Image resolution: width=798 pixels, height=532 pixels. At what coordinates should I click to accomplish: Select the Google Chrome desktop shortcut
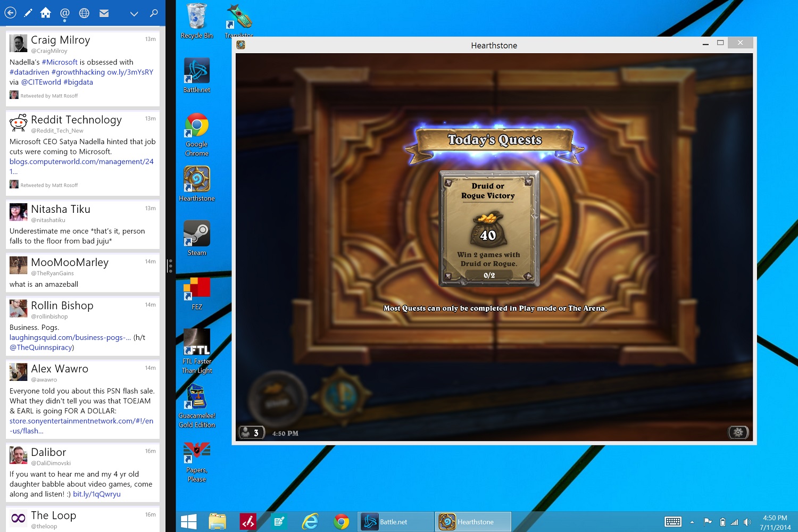tap(197, 134)
